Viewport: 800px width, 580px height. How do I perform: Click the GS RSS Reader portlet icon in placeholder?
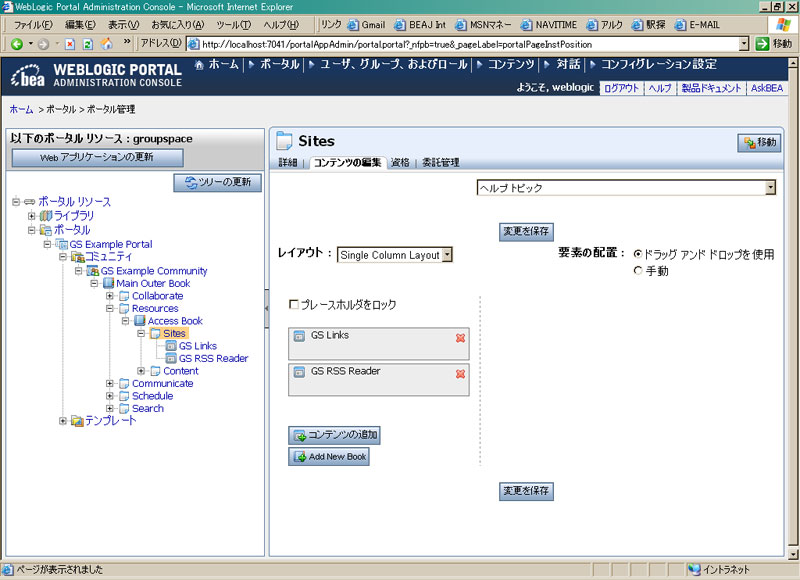pos(299,372)
